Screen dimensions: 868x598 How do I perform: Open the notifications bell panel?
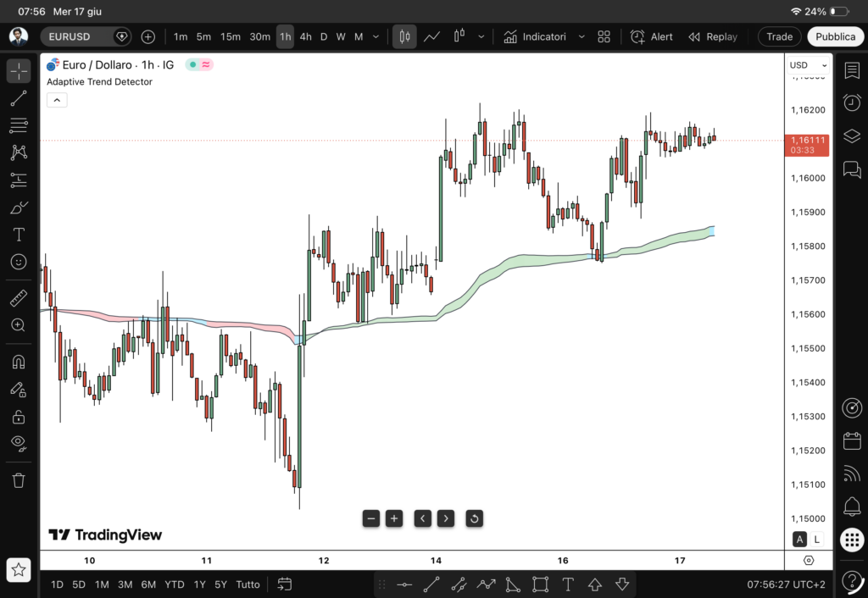click(852, 506)
